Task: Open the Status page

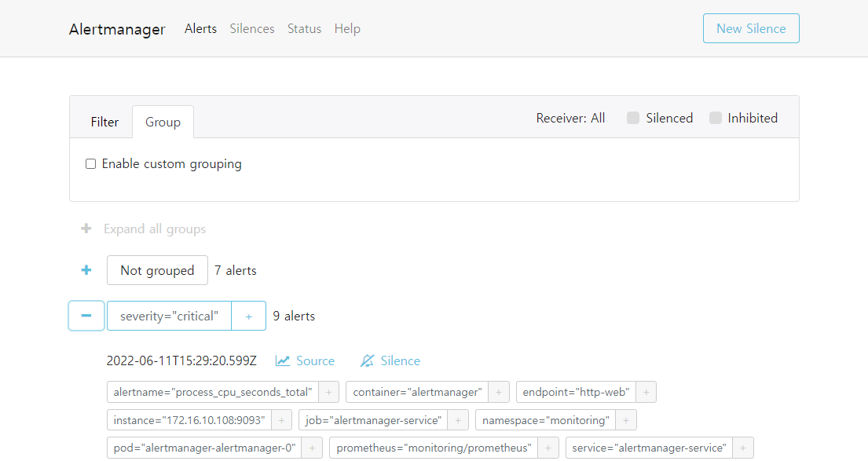Action: coord(305,29)
